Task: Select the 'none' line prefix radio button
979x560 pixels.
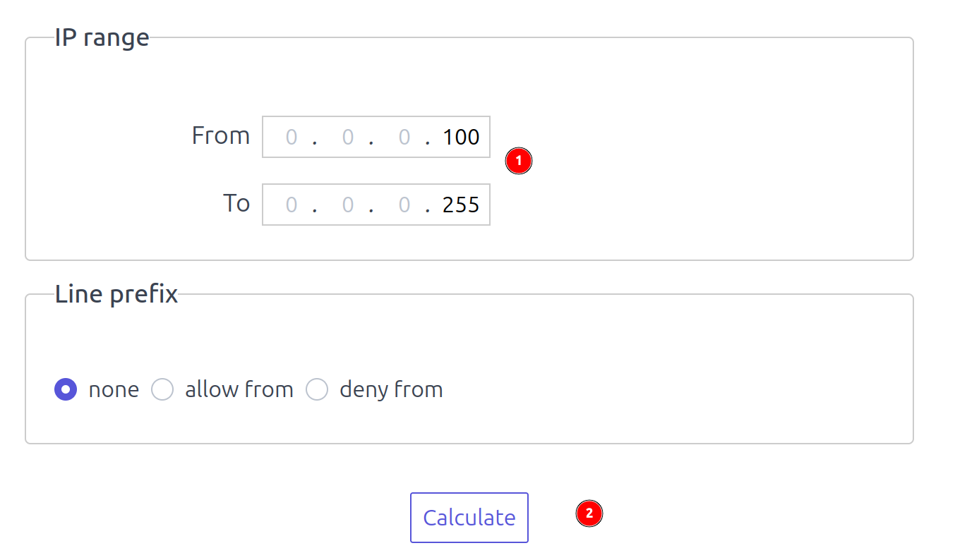Action: [x=66, y=389]
